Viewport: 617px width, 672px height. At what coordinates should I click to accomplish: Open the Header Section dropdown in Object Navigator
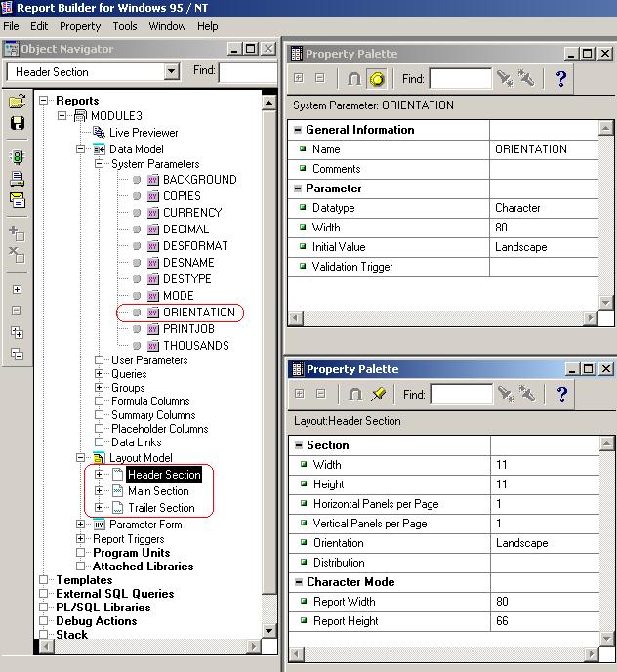(x=172, y=72)
